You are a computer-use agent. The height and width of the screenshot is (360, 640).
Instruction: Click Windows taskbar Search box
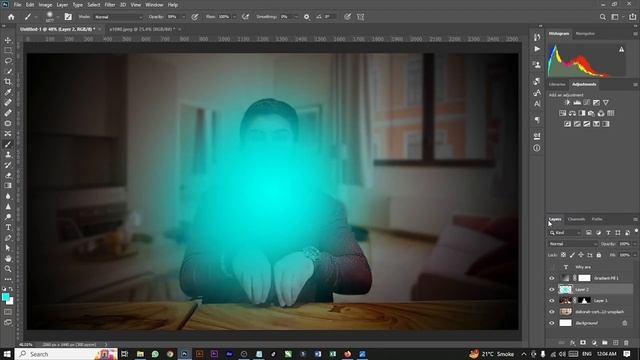(x=66, y=354)
